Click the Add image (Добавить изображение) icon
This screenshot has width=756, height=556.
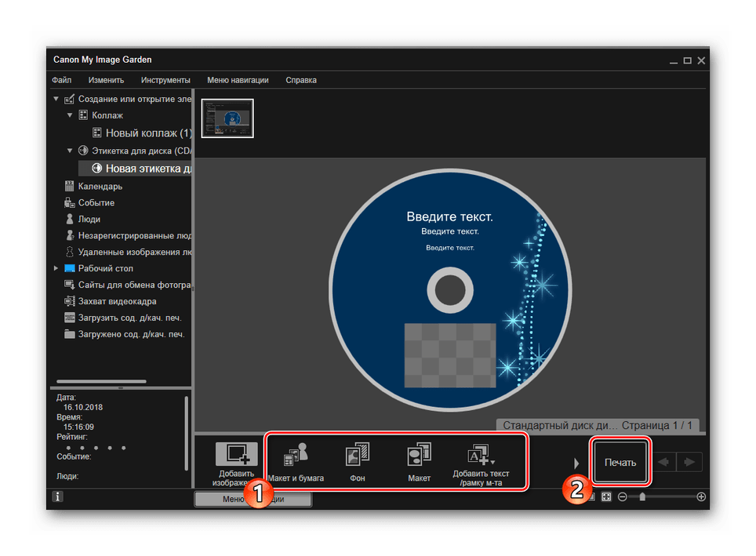[236, 456]
